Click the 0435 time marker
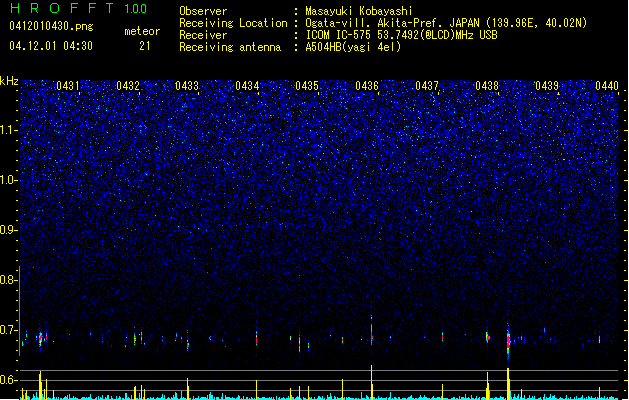 (307, 86)
